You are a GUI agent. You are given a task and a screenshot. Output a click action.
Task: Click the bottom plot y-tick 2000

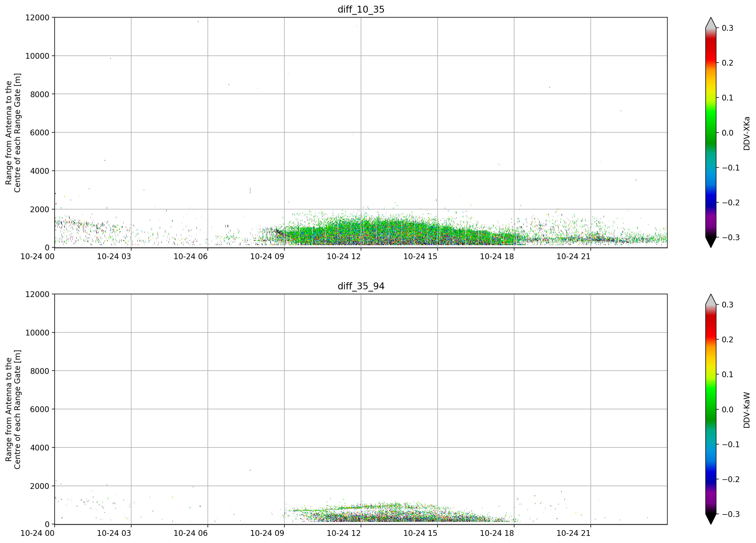[x=40, y=486]
